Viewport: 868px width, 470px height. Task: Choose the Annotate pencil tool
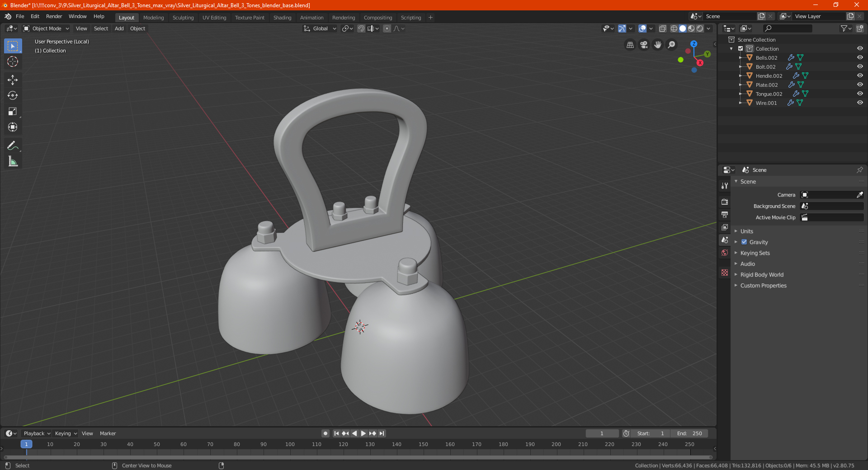13,146
